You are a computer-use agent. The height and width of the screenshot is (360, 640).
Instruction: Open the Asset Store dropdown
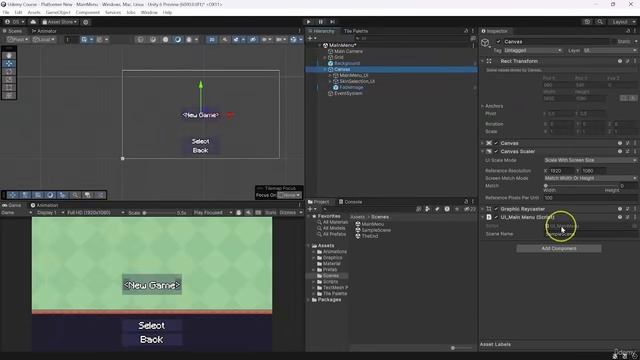60,22
